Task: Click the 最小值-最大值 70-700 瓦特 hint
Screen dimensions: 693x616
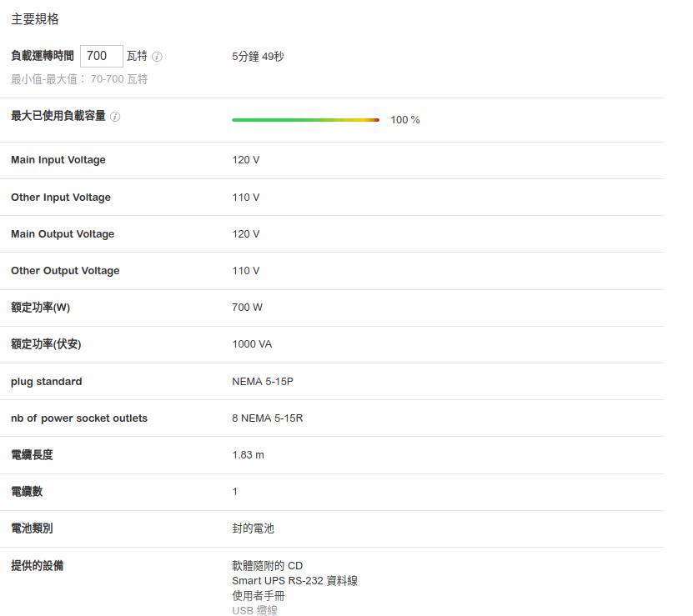Action: point(79,79)
